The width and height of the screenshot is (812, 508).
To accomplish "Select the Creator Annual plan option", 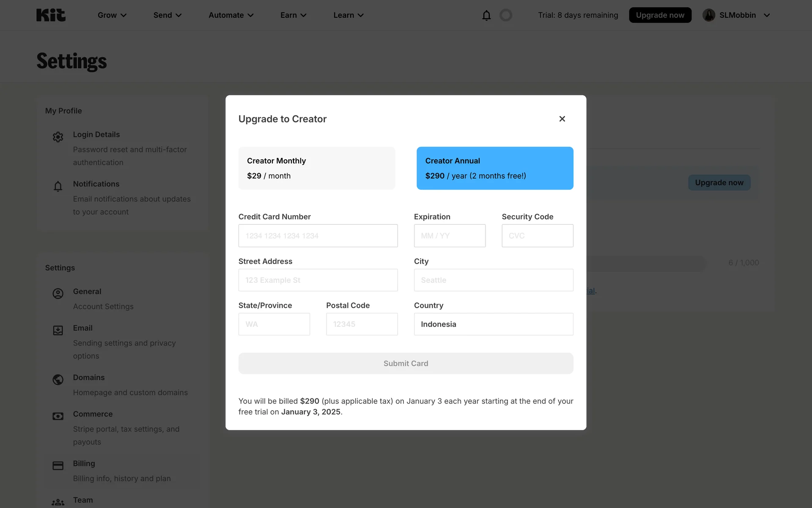I will 495,168.
